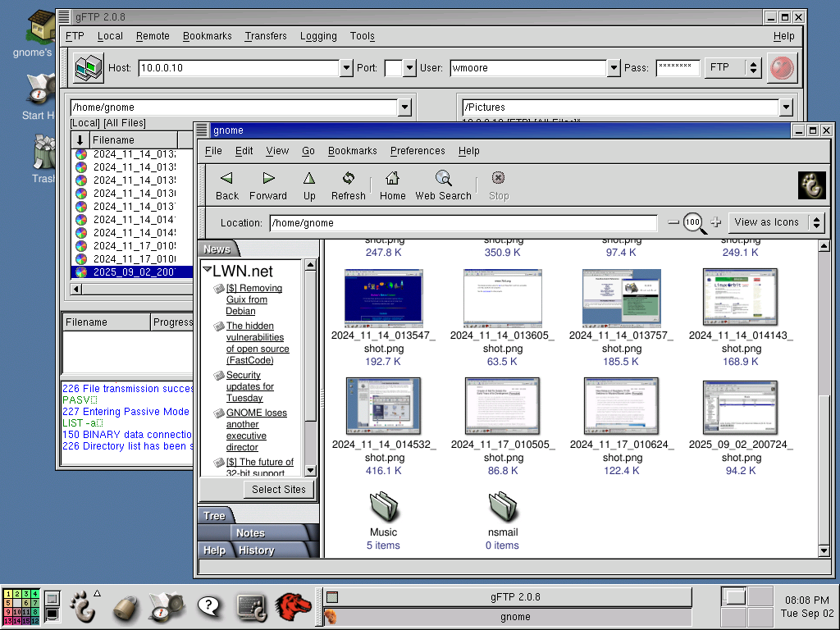Screen dimensions: 840x630
Task: Click the Refresh toolbar icon
Action: (x=348, y=179)
